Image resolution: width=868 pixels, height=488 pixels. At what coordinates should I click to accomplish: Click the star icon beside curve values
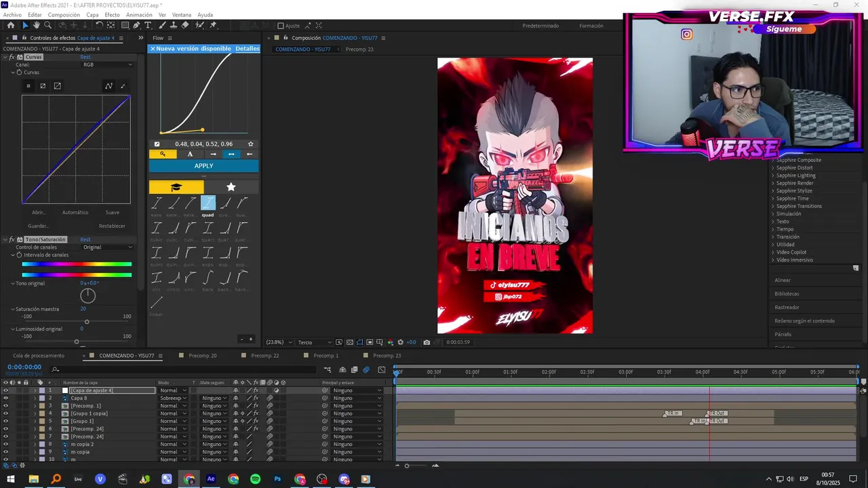[250, 144]
